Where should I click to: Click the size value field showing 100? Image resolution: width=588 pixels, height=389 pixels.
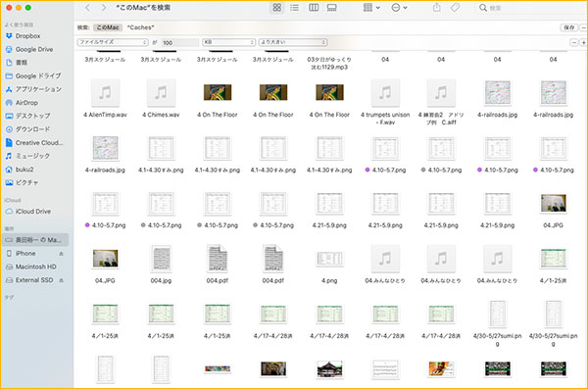pos(179,43)
